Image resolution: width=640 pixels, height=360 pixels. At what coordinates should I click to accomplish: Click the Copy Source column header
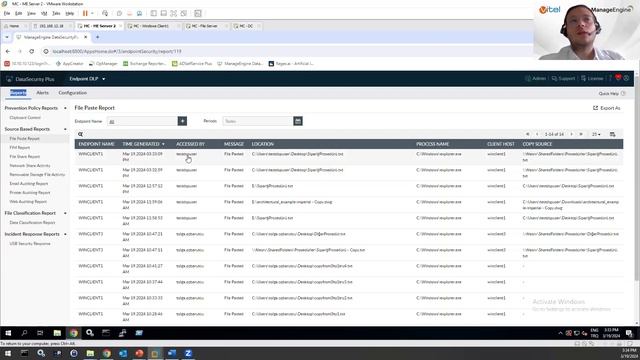point(537,144)
